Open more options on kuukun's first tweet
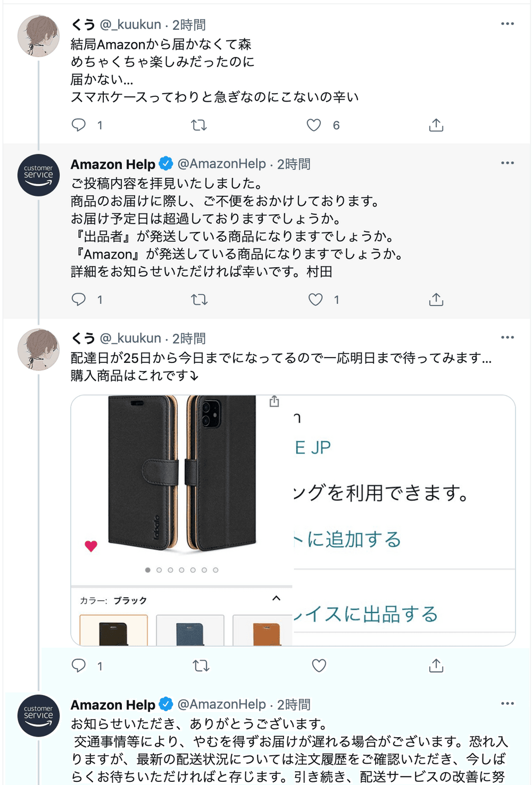This screenshot has height=785, width=532. point(507,24)
